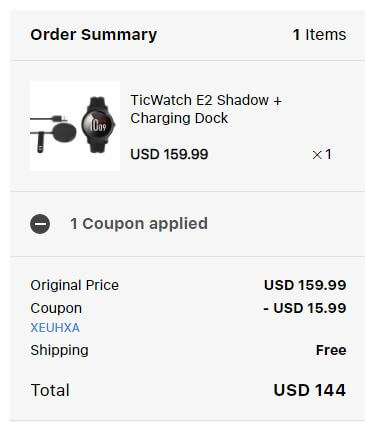The width and height of the screenshot is (365, 422).
Task: Click the Total label
Action: 50,390
